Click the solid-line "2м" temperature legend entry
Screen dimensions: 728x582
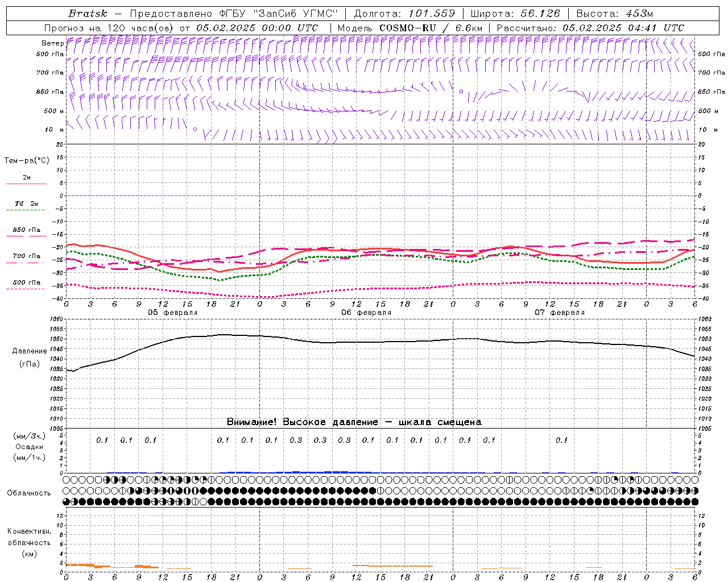click(26, 177)
